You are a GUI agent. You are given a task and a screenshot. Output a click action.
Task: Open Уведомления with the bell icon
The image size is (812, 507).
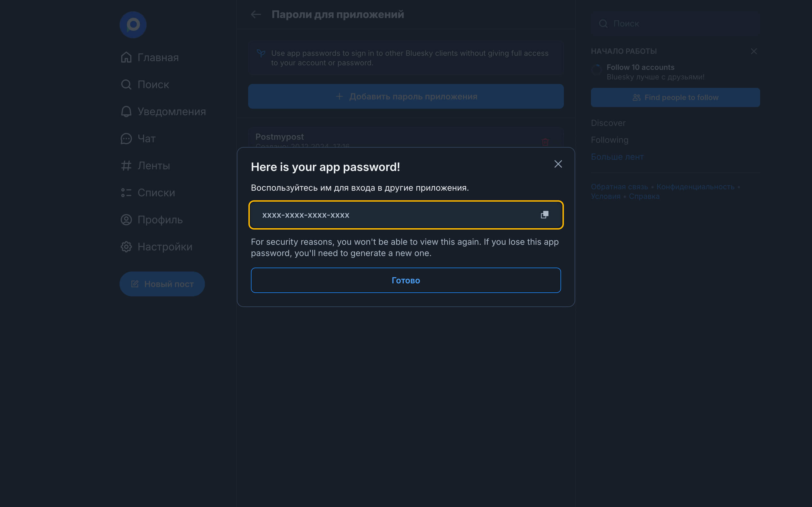pos(163,111)
